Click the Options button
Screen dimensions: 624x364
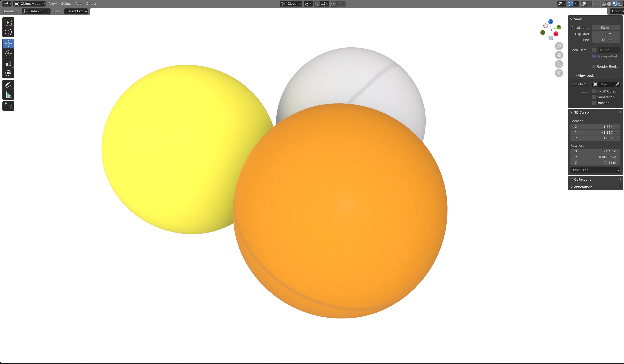tap(617, 11)
